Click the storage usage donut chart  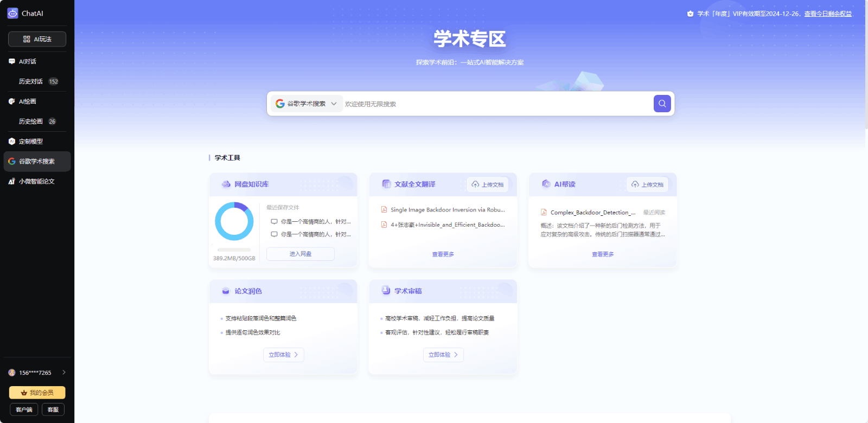pyautogui.click(x=234, y=221)
